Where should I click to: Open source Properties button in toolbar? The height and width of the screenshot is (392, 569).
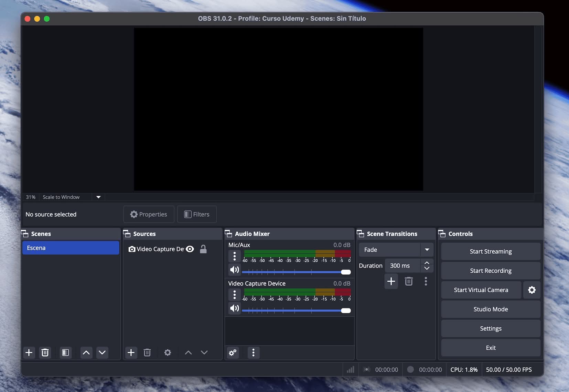[149, 214]
